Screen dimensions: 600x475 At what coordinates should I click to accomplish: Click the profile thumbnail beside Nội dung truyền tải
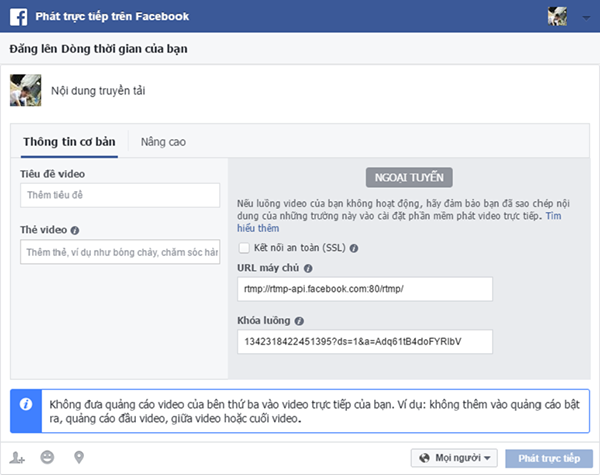click(25, 90)
